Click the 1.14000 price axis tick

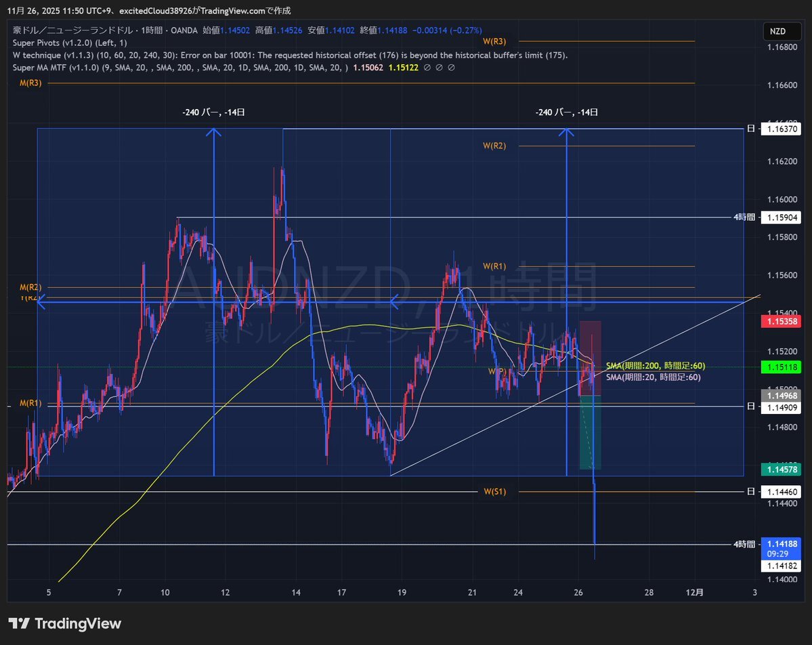click(x=782, y=579)
